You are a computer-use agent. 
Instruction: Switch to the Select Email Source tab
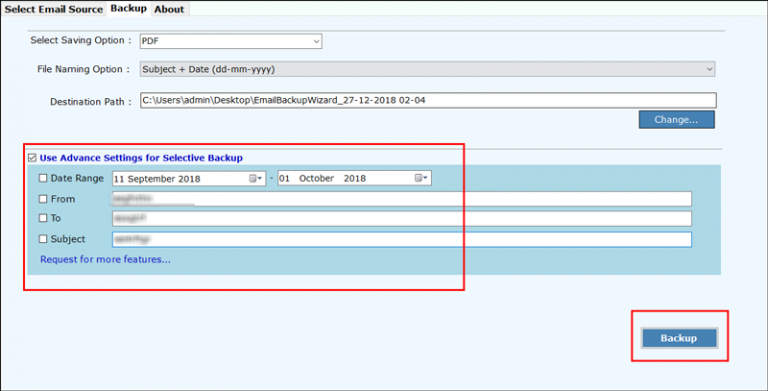pyautogui.click(x=53, y=9)
